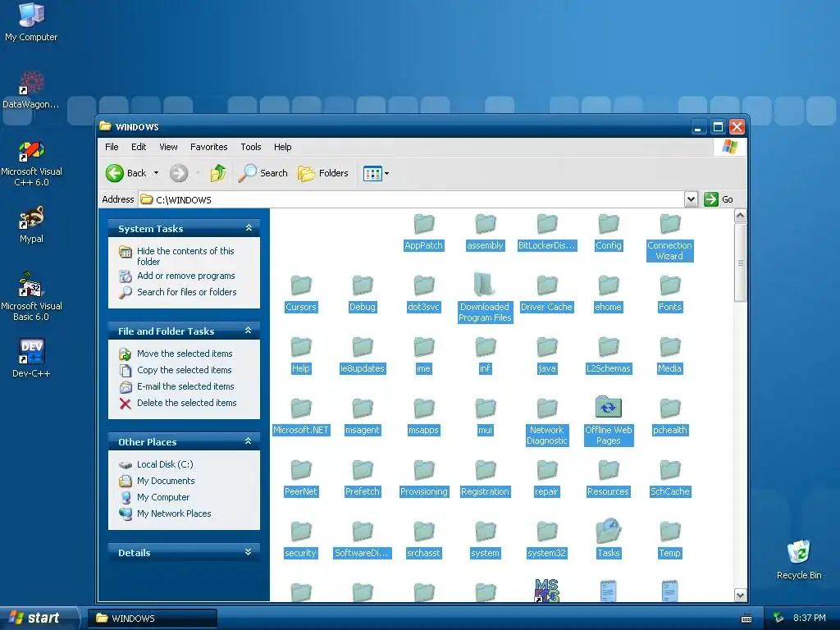Select the Fonts folder icon
The image size is (840, 630).
coord(669,285)
